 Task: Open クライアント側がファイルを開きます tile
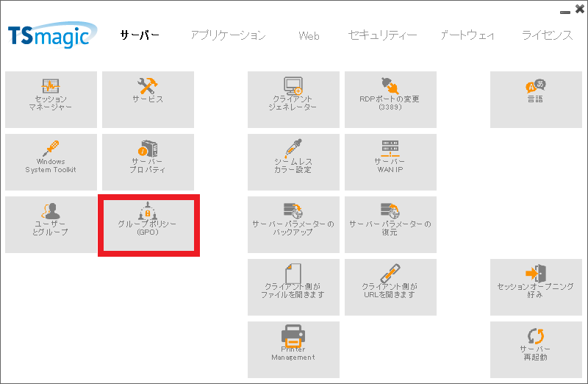(293, 287)
